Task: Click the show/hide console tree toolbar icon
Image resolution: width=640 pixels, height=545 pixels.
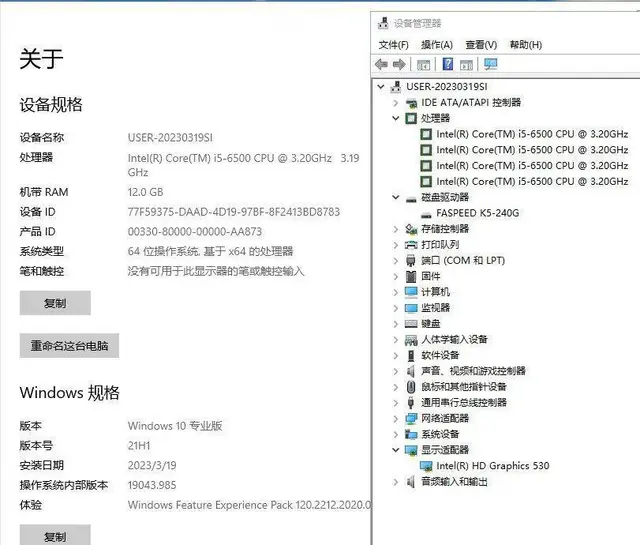Action: point(423,65)
